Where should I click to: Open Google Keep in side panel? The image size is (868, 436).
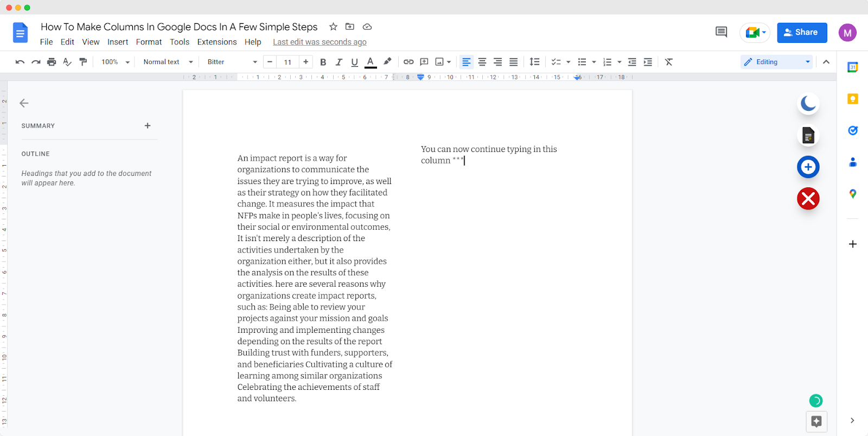852,99
